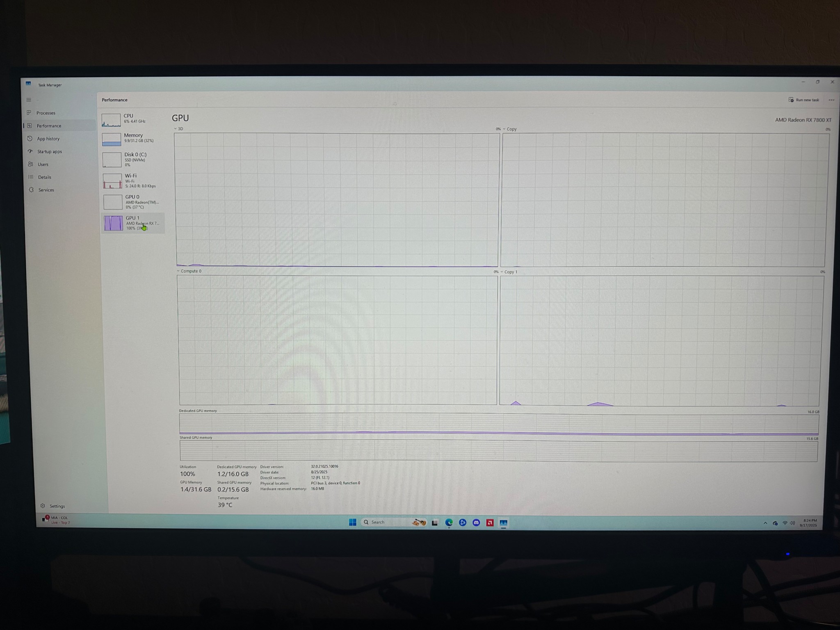840x630 pixels.
Task: Open Discord from the taskbar
Action: tap(476, 523)
